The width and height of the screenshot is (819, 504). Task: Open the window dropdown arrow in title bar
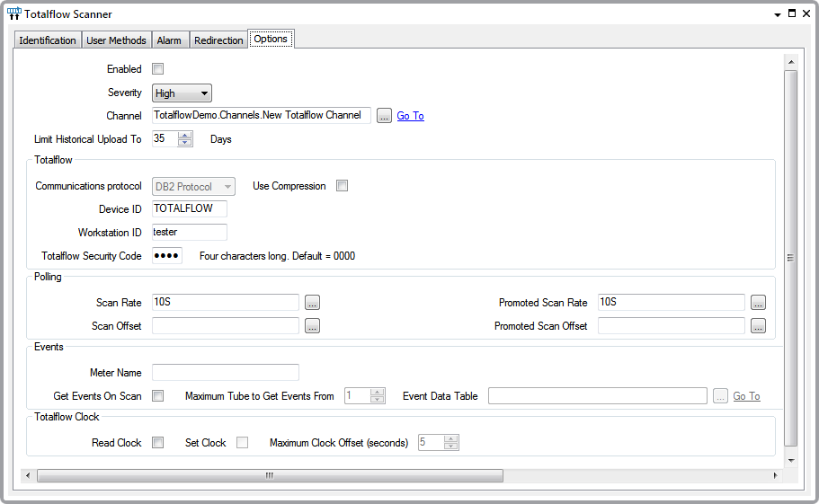coord(777,14)
